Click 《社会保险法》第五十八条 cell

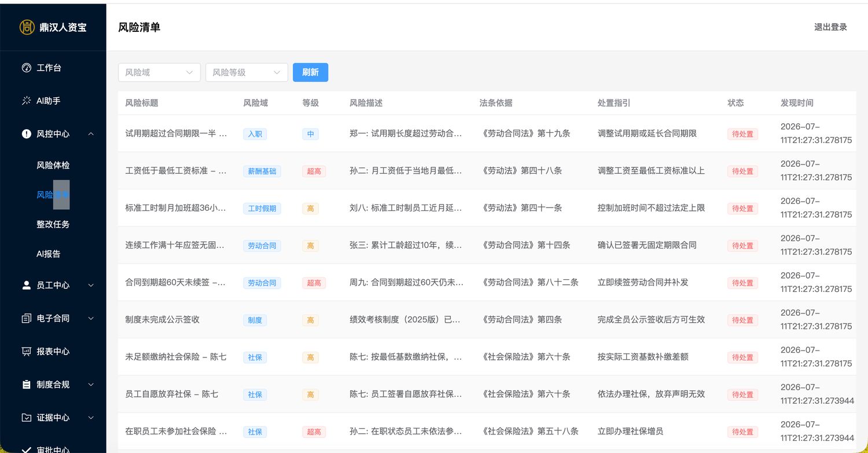coord(529,431)
